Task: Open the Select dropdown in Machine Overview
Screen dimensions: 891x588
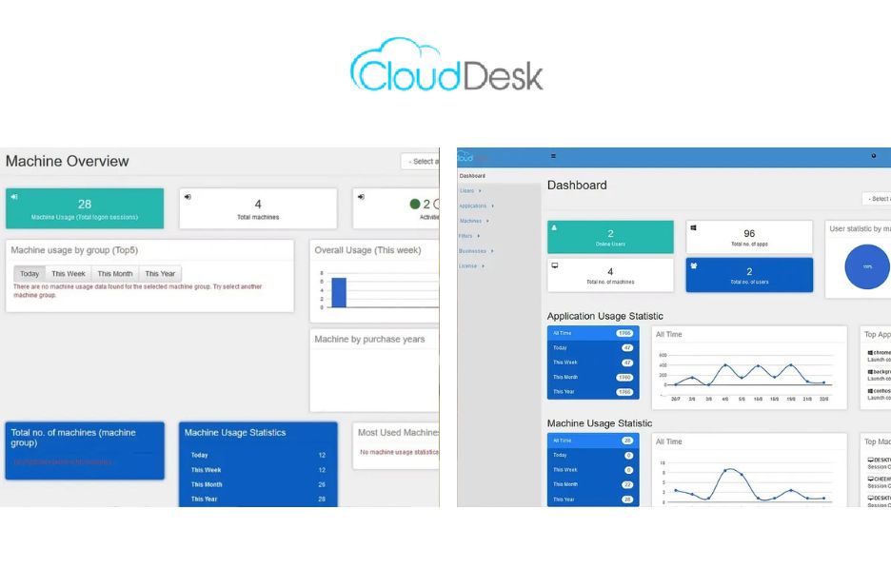Action: (420, 162)
